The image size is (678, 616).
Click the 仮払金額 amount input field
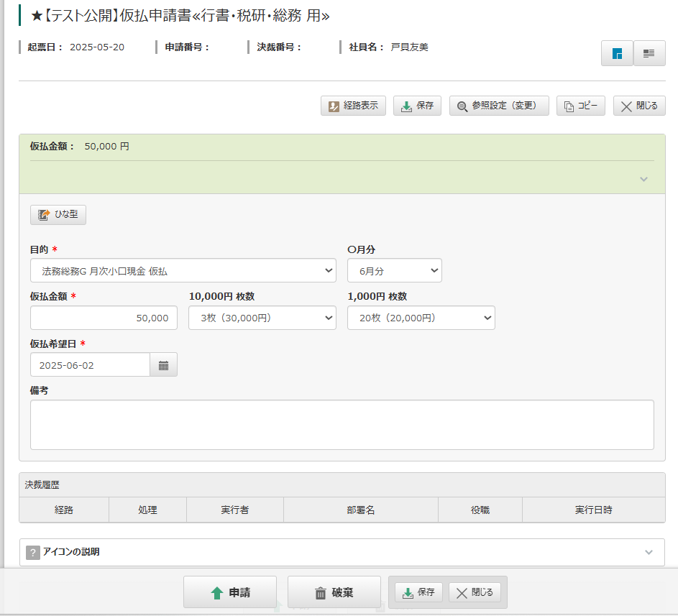point(104,318)
